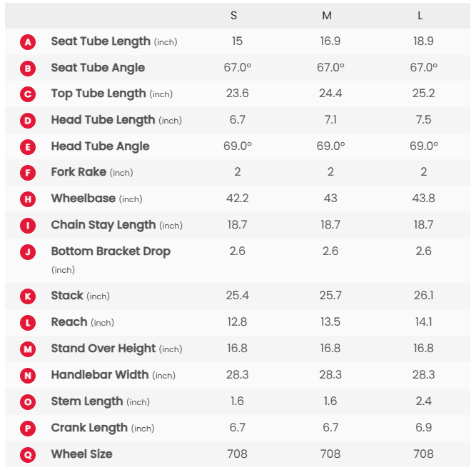Click the Reach value 14.1 for size L
Viewport: 476px width, 470px height.
(423, 322)
